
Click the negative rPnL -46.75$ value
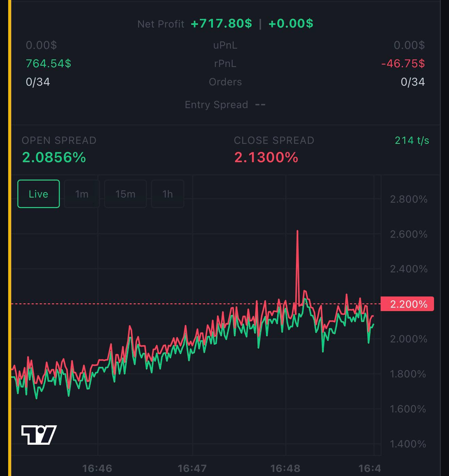[403, 63]
